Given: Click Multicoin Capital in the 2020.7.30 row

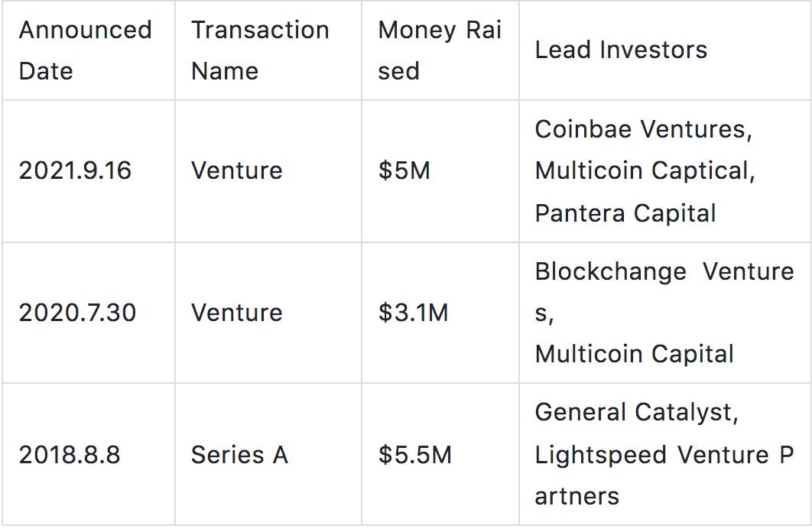Looking at the screenshot, I should [634, 354].
